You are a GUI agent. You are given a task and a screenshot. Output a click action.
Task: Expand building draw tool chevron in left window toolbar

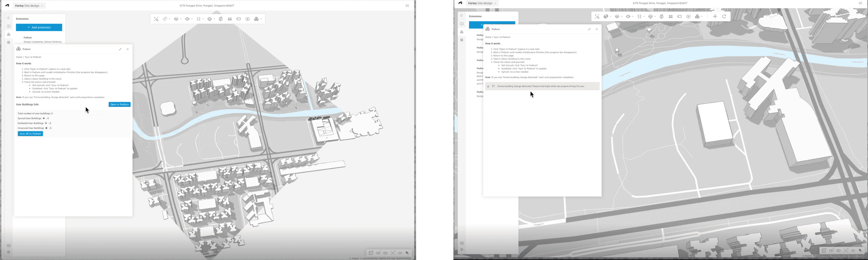click(170, 19)
